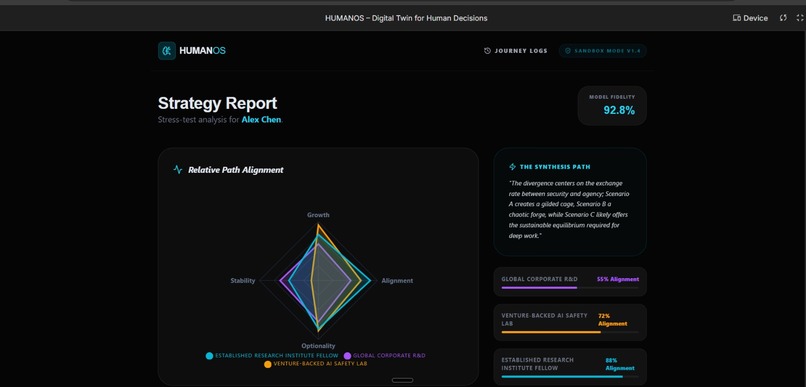The width and height of the screenshot is (806, 387).
Task: Click the Alex Chen name link
Action: point(261,120)
